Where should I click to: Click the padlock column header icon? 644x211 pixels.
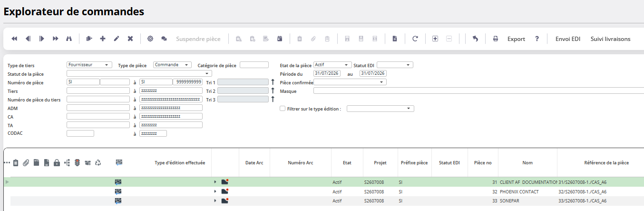[57, 163]
